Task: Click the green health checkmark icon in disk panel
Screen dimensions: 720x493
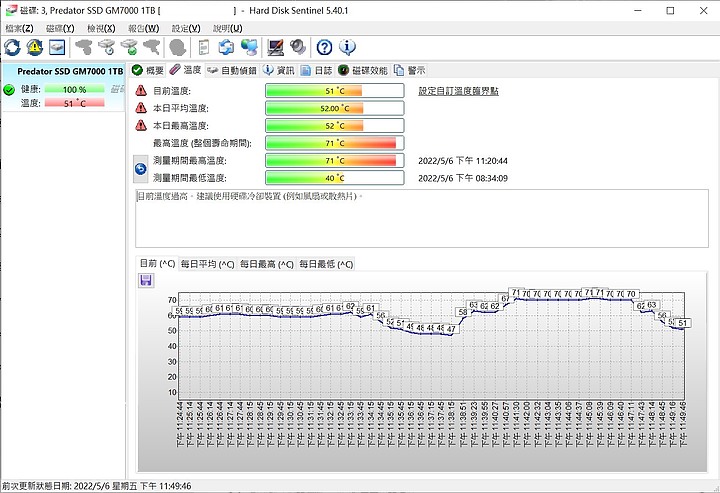Action: pyautogui.click(x=9, y=90)
